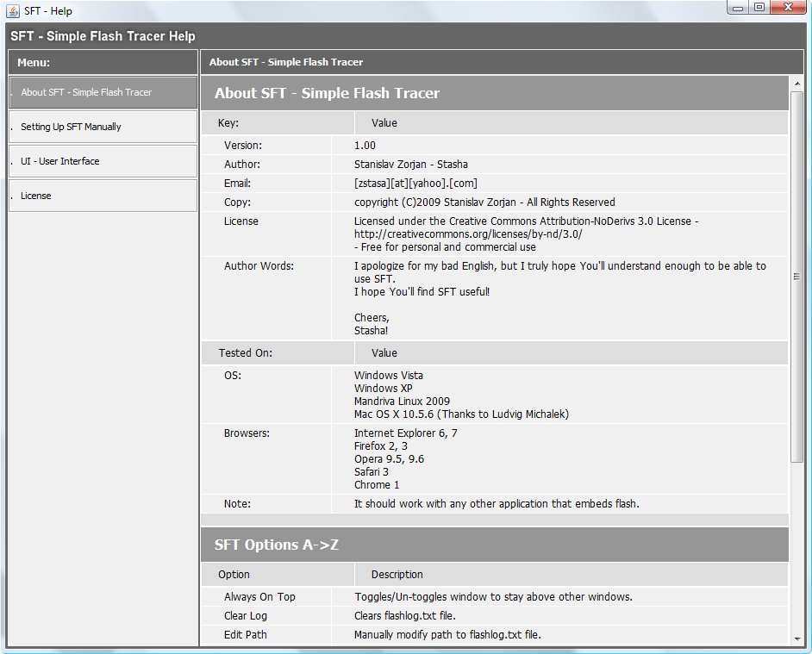Click the Windows XP entry
Screen dimensions: 812x654
coord(384,389)
